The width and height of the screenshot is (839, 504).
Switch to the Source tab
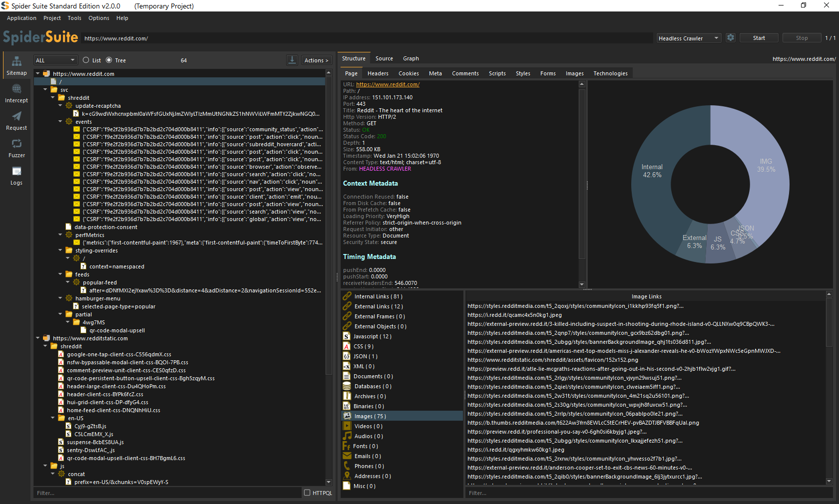[384, 58]
